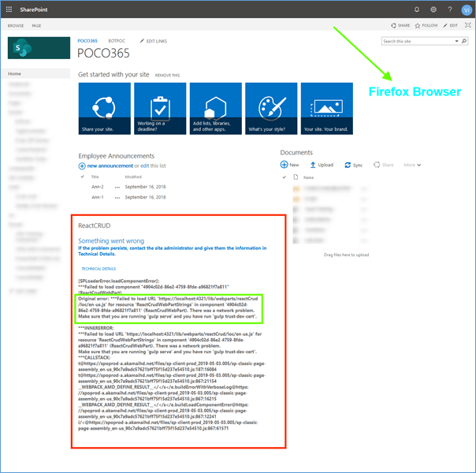Click ReactCRUD web part title
This screenshot has width=476, height=473.
coord(95,225)
